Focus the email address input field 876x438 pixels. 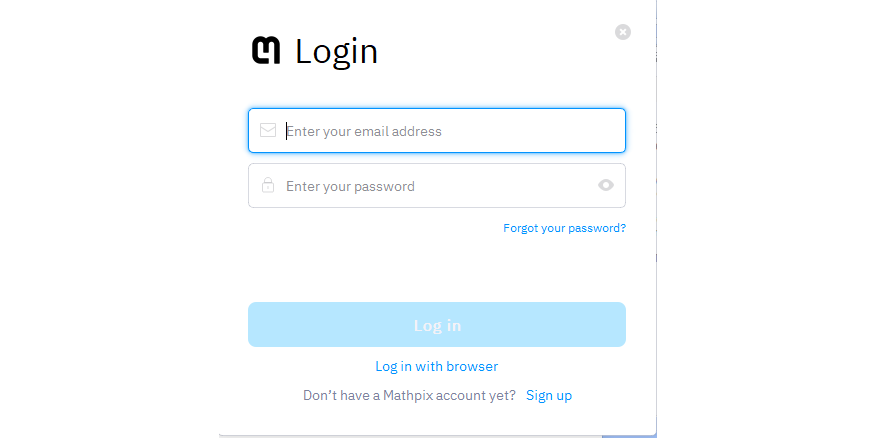(450, 130)
